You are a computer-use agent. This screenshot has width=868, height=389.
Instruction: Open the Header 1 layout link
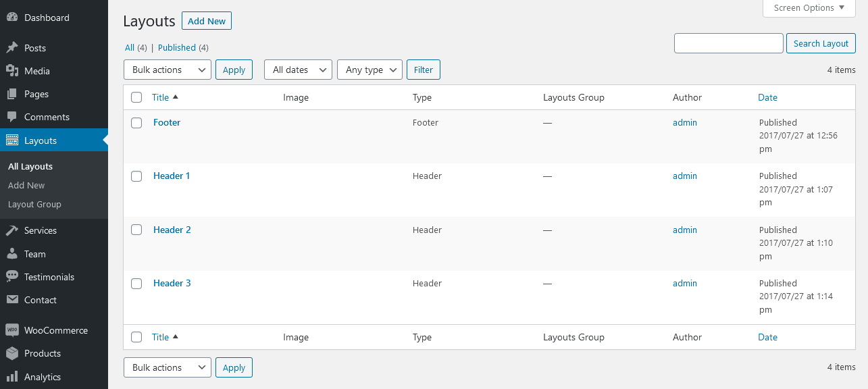pyautogui.click(x=172, y=176)
